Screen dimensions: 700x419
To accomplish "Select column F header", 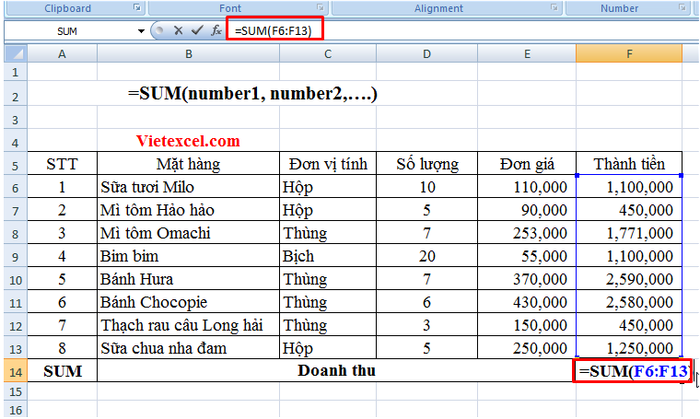I will (x=629, y=54).
